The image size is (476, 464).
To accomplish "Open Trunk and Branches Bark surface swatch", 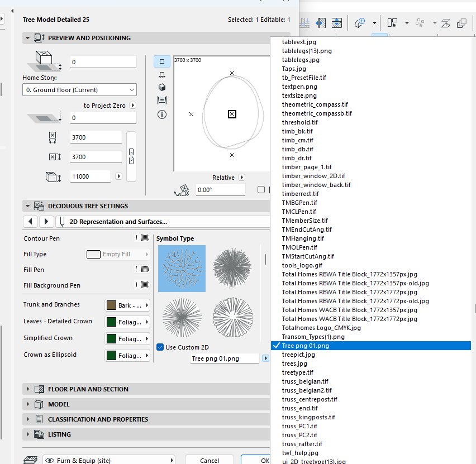I will [127, 305].
